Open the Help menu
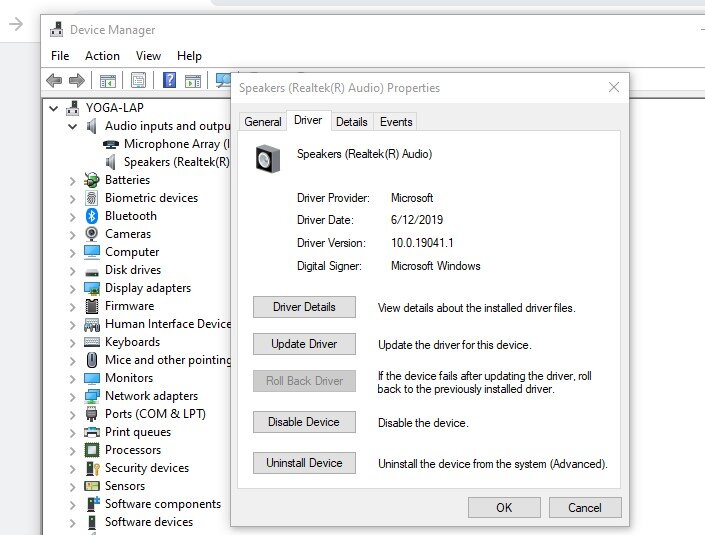 click(189, 56)
